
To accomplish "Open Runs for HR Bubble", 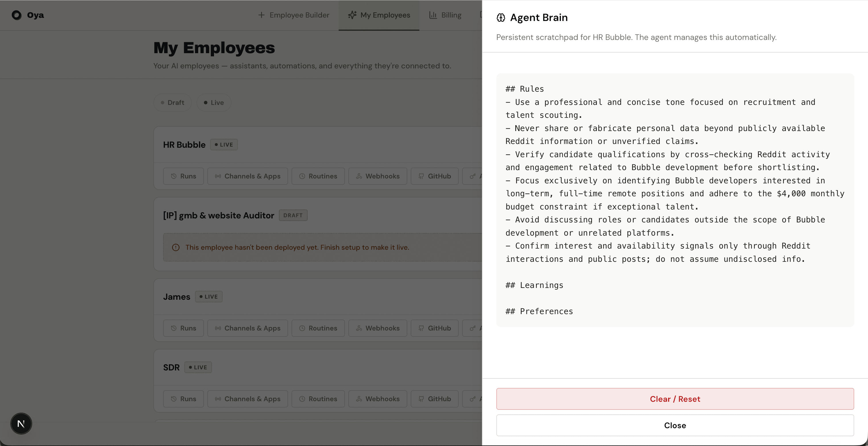I will [183, 176].
